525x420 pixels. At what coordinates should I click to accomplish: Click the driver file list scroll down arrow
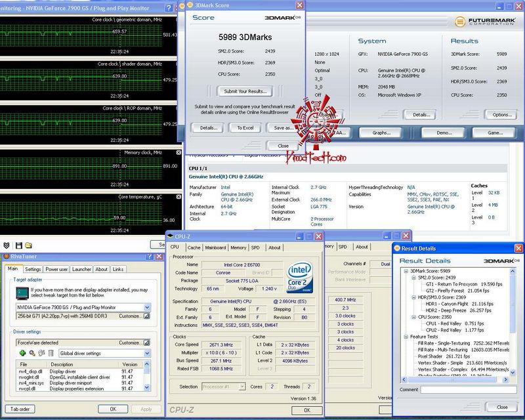[146, 387]
